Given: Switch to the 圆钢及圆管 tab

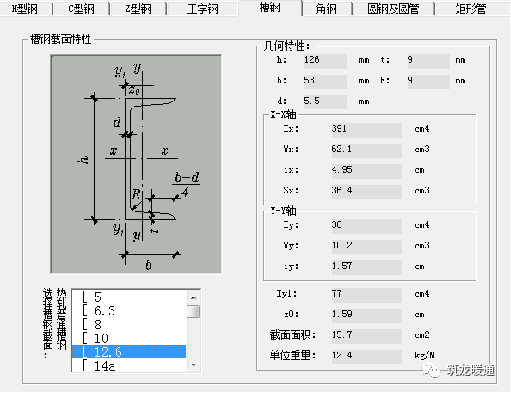Looking at the screenshot, I should [x=393, y=8].
